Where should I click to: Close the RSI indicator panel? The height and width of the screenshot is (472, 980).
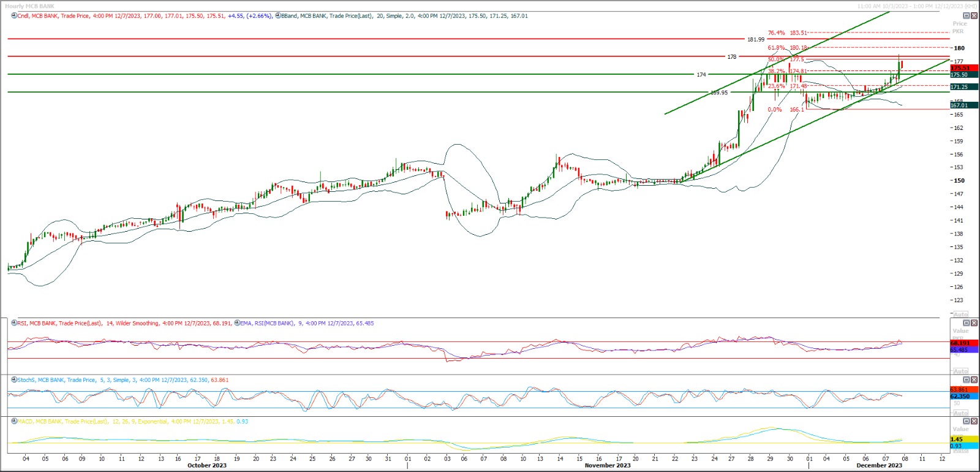point(974,323)
